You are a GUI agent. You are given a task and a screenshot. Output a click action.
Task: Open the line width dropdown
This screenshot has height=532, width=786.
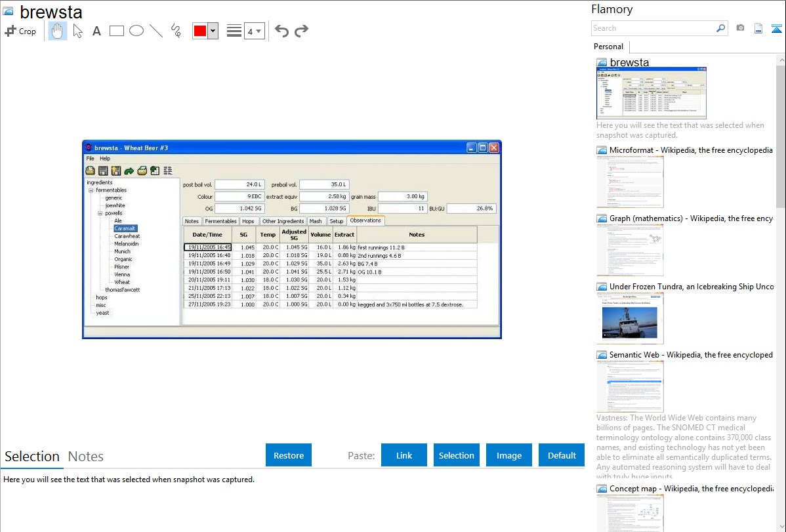click(x=254, y=31)
